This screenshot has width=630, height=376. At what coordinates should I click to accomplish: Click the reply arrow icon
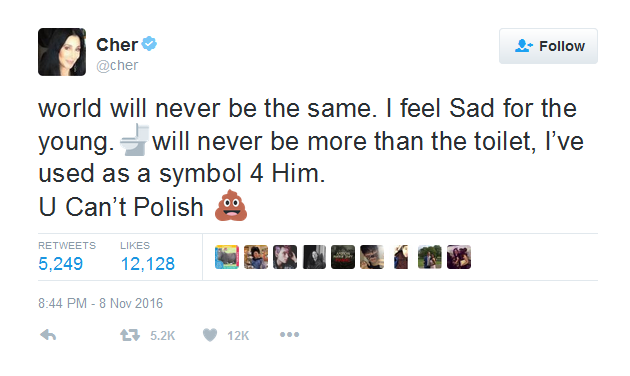point(48,335)
